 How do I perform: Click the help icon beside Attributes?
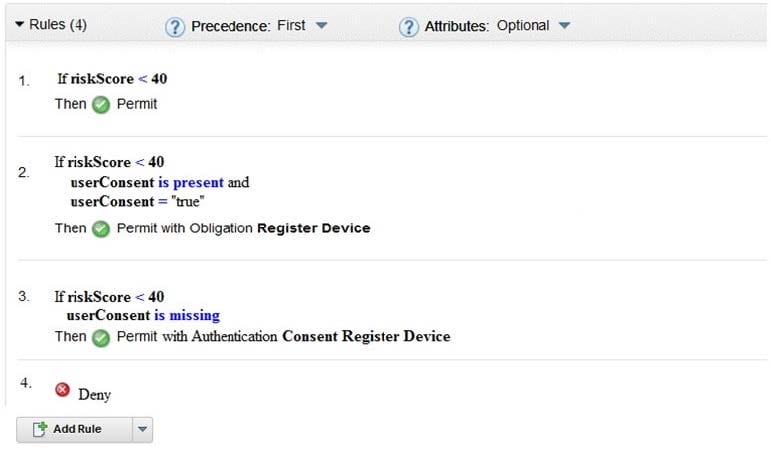(408, 27)
